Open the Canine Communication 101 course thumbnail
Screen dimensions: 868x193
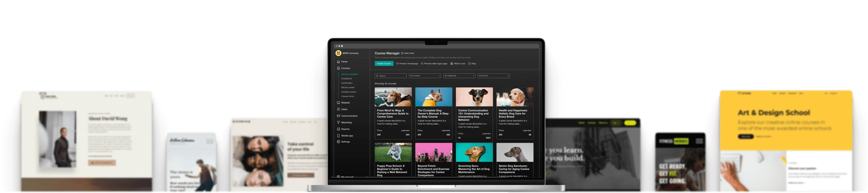[x=474, y=97]
